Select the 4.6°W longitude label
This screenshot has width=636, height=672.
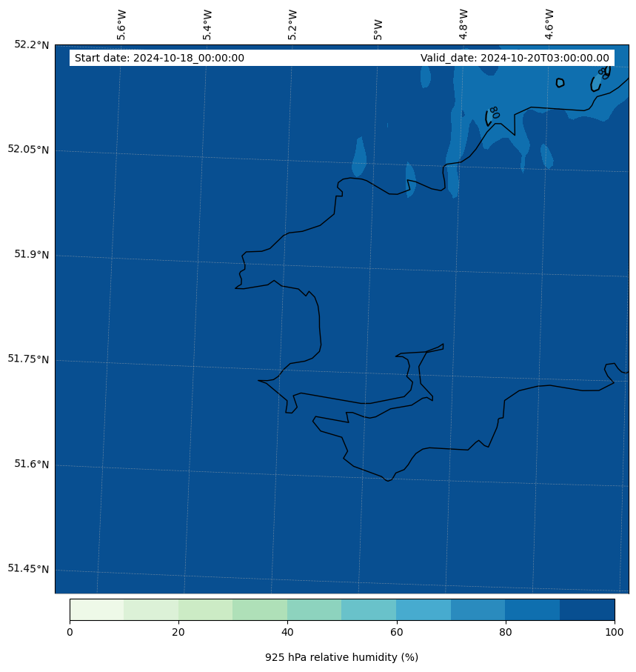549,24
